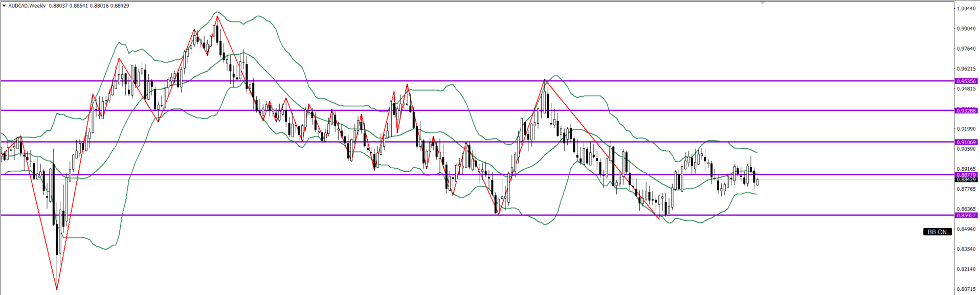Click the chart shift marker triangle

tap(763, 3)
